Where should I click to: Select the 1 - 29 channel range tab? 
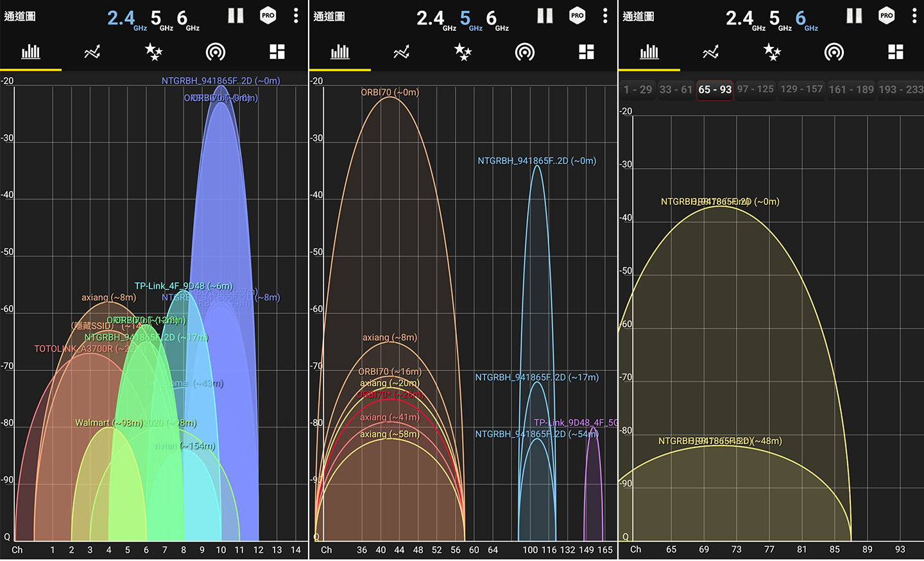point(638,90)
